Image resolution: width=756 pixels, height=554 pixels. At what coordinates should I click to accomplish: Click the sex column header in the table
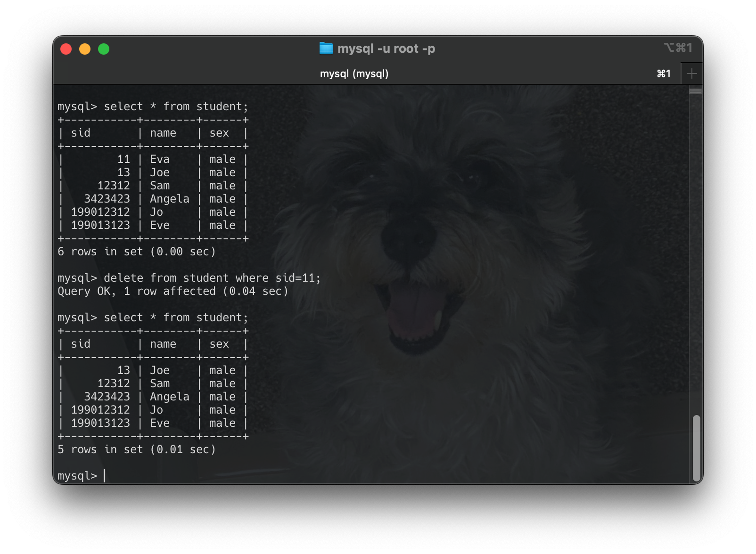(x=220, y=133)
